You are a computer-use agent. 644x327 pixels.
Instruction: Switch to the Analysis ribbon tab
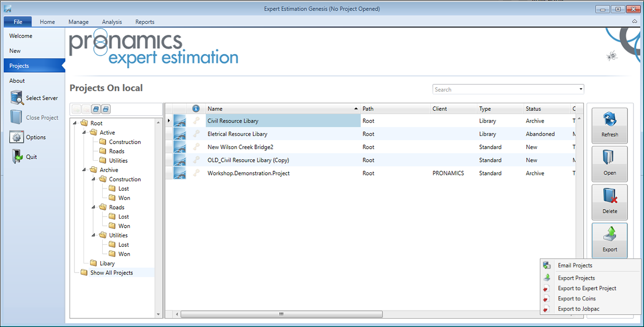click(x=112, y=22)
